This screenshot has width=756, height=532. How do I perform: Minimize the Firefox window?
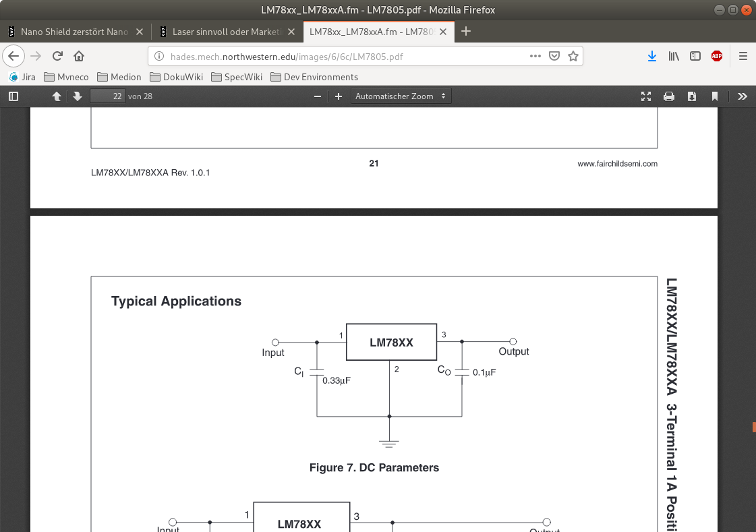coord(720,9)
